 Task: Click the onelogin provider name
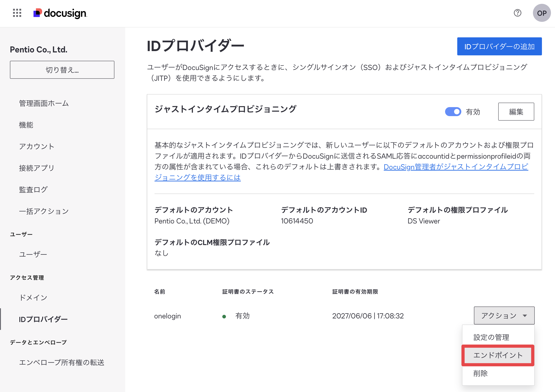pos(168,316)
